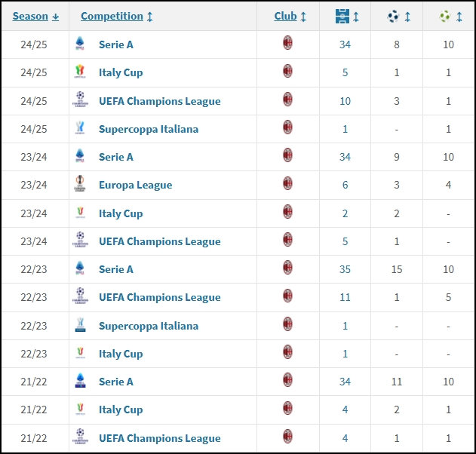Click 21/22 UEFA Champions League logo
476x454 pixels.
point(80,437)
